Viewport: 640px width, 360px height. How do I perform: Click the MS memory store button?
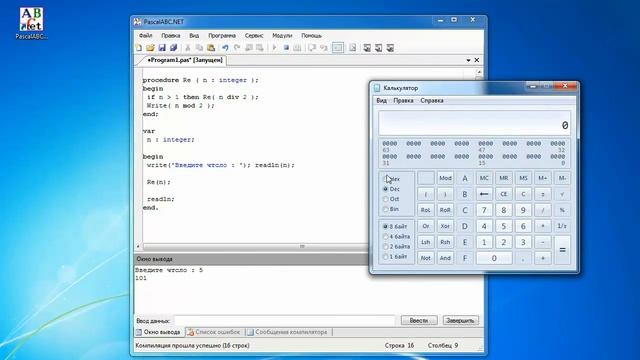click(523, 178)
